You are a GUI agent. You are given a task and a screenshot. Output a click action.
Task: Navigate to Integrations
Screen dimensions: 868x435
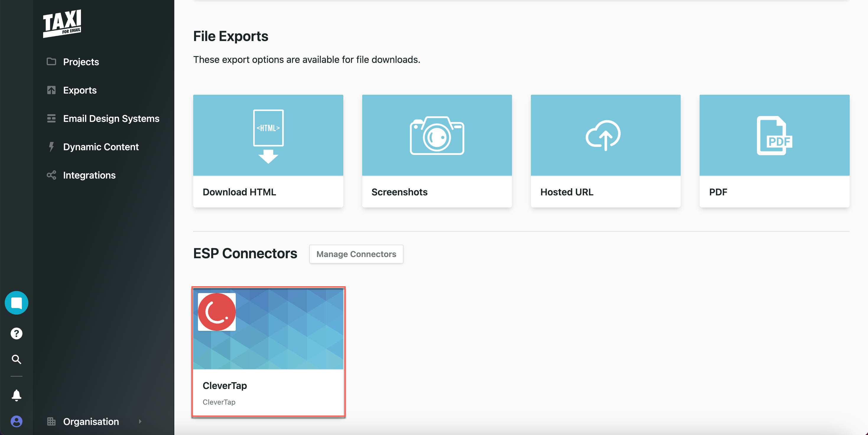tap(89, 175)
